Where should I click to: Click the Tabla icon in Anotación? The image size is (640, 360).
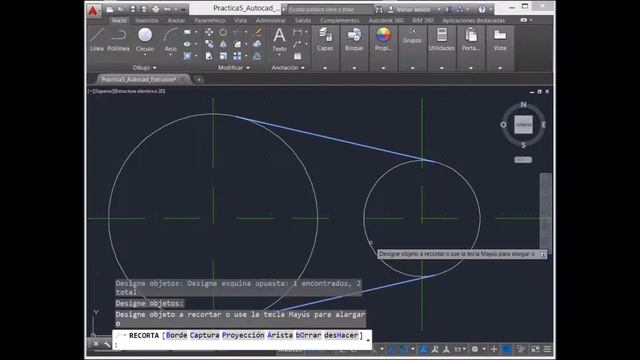298,56
